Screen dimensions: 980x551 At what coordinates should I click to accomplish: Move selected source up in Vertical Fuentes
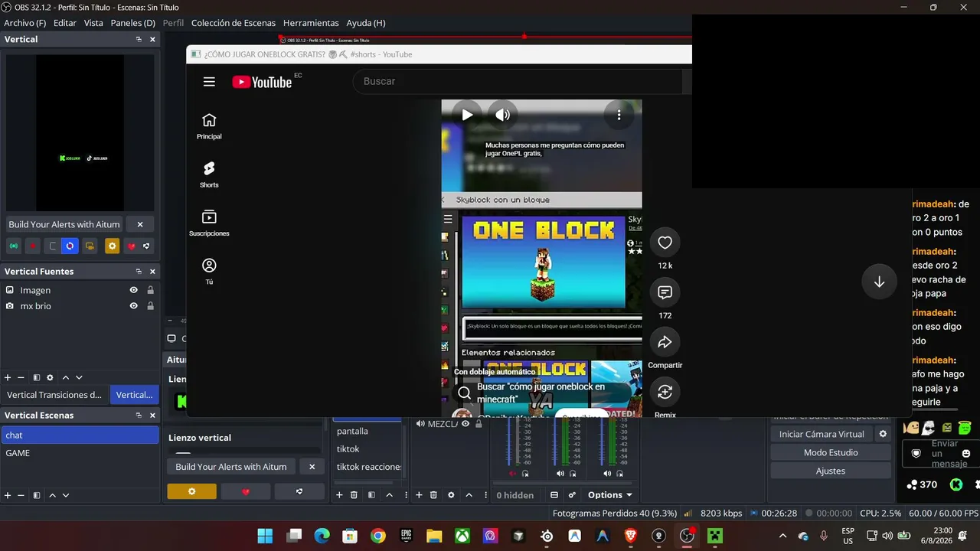pyautogui.click(x=65, y=377)
